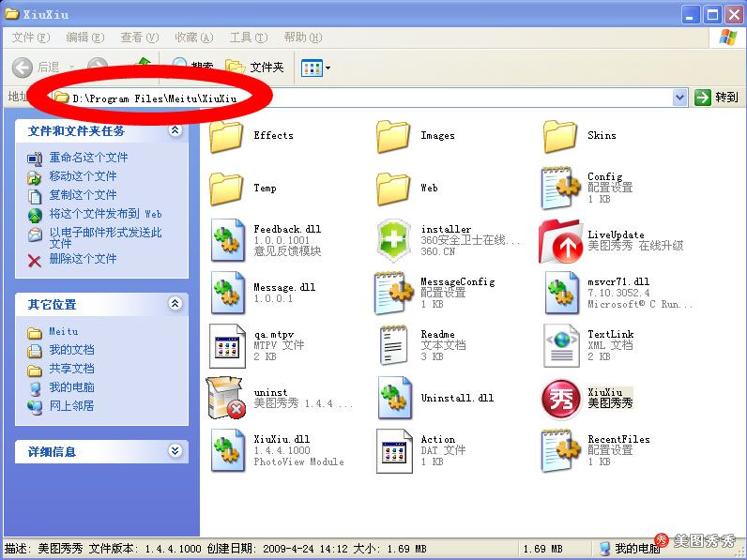Select the Readme text document icon
Image resolution: width=747 pixels, height=560 pixels.
(x=393, y=346)
